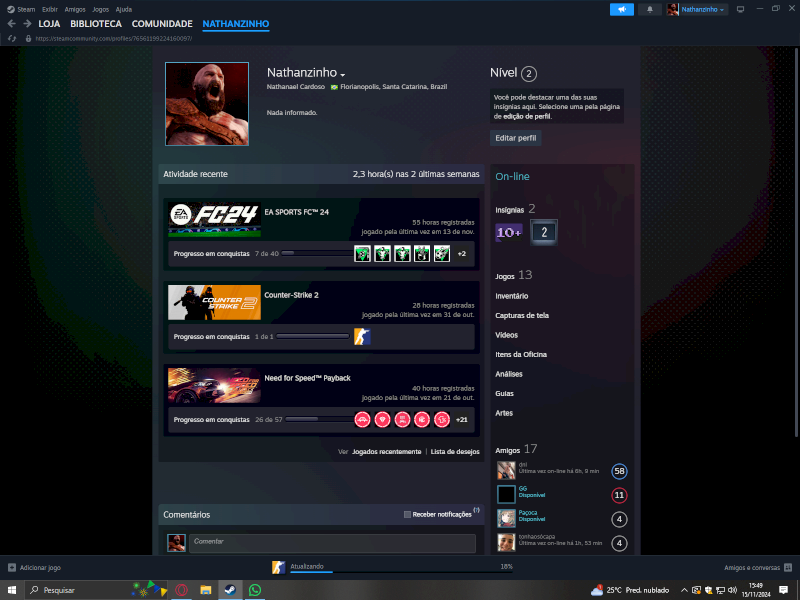Click the Windows Pesquisar search box
The width and height of the screenshot is (800, 600).
96,590
